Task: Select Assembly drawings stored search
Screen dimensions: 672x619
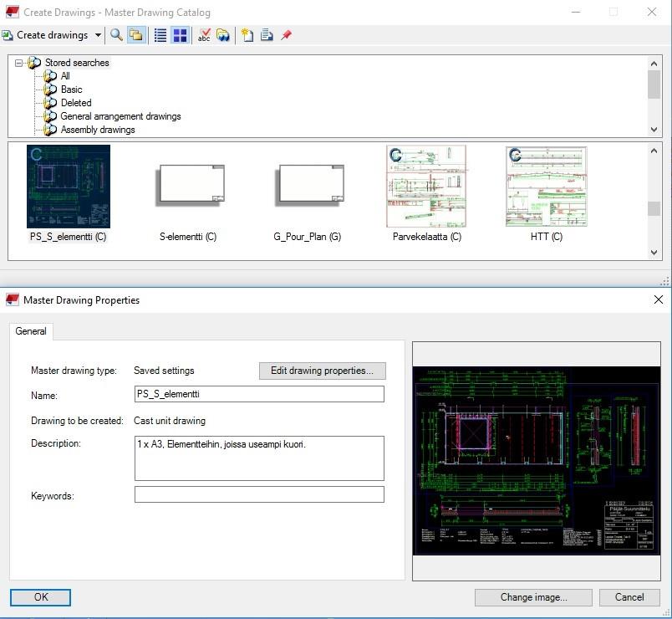Action: (98, 130)
